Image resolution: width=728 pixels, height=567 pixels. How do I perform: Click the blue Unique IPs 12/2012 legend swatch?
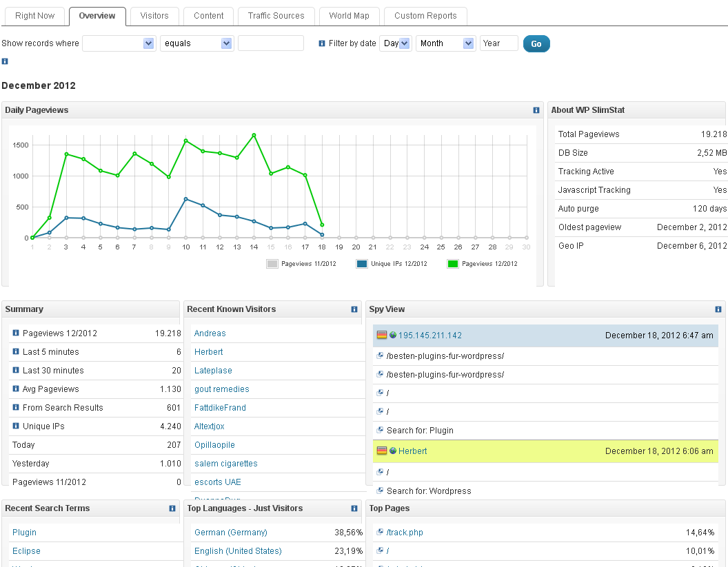point(362,264)
